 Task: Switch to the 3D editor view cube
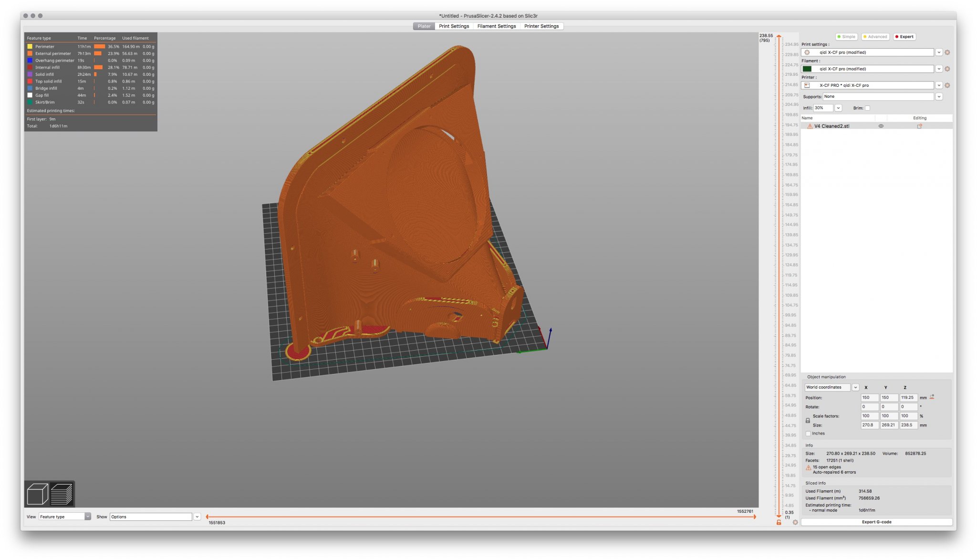click(x=38, y=494)
